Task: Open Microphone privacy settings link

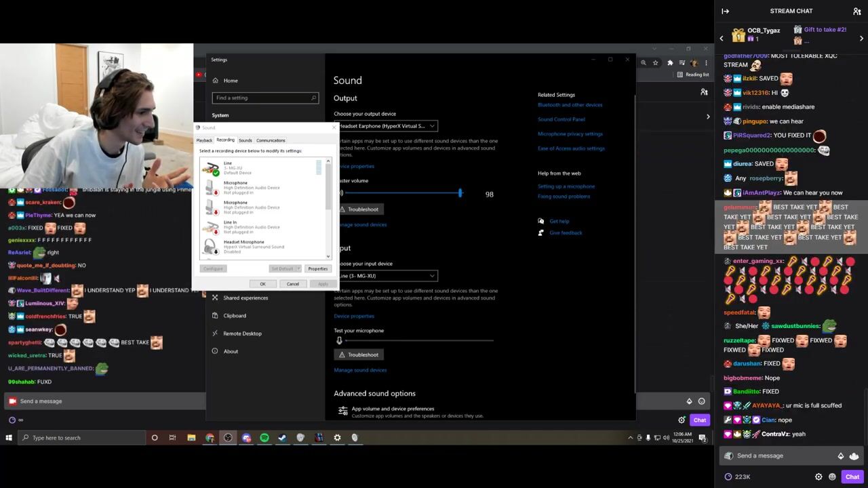Action: point(570,134)
